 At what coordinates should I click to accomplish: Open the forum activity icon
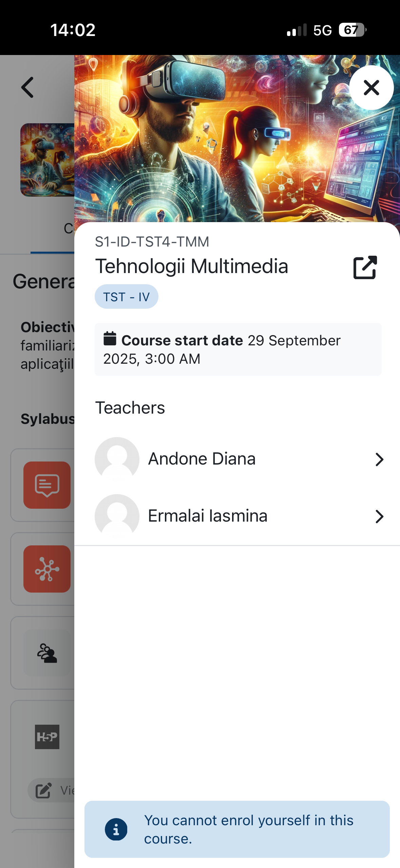[47, 485]
